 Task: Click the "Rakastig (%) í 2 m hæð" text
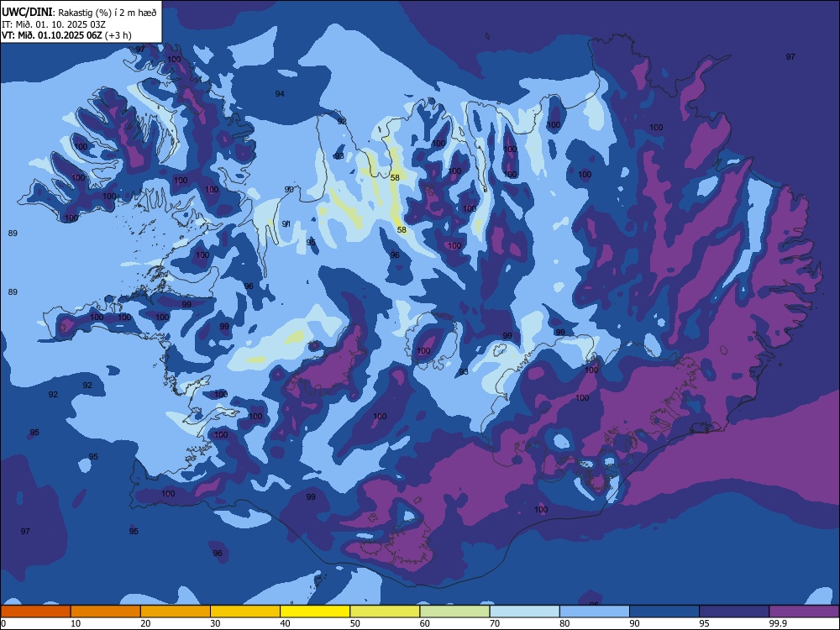click(108, 13)
